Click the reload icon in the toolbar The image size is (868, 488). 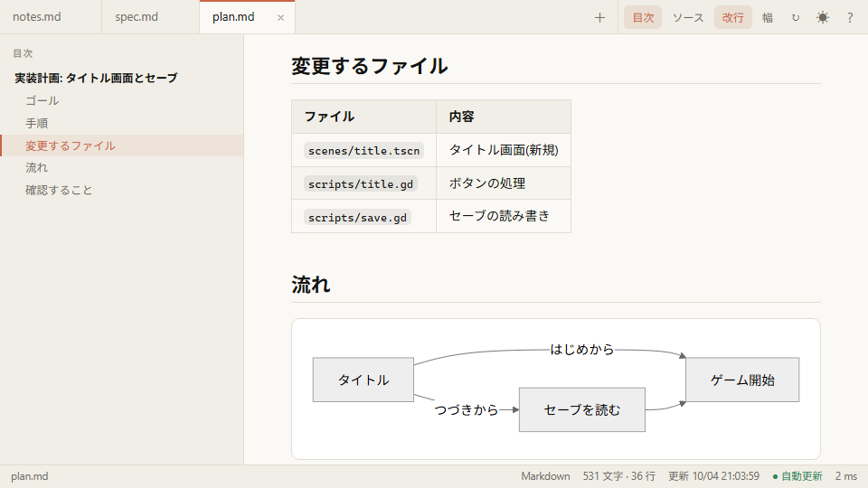[x=796, y=18]
